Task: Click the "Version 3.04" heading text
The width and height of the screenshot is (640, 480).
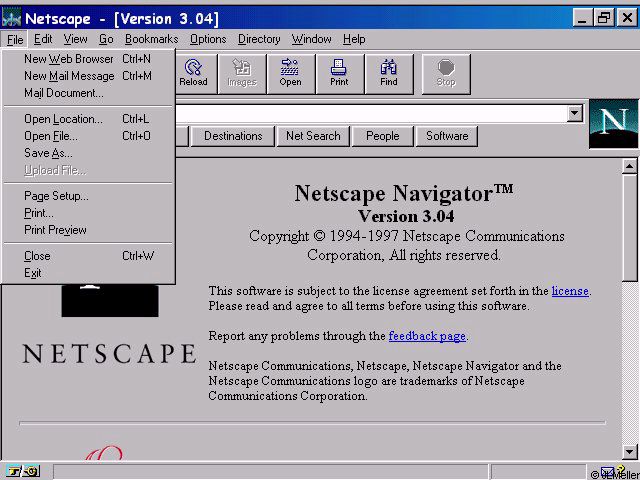Action: 406,216
